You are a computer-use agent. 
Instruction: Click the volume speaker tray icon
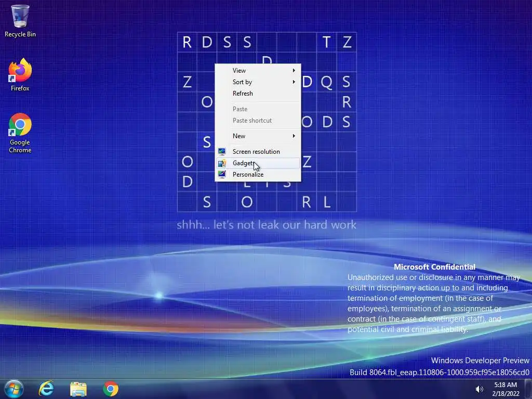tap(479, 389)
